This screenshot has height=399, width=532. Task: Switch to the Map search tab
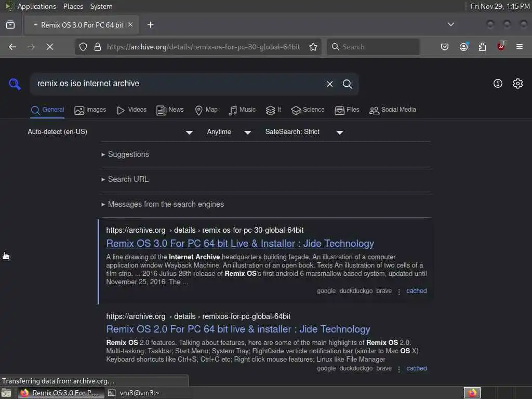[x=206, y=110]
